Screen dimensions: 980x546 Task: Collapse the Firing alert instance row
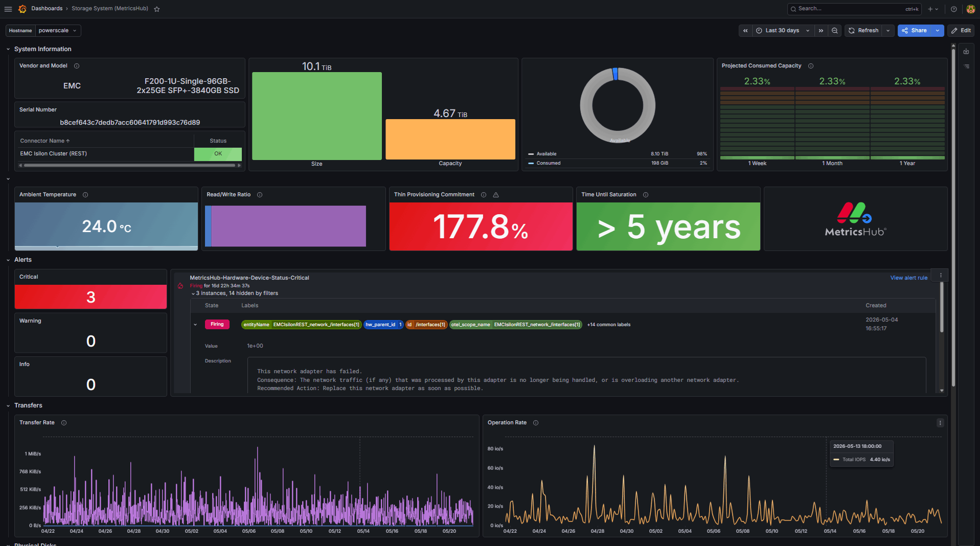pyautogui.click(x=195, y=325)
